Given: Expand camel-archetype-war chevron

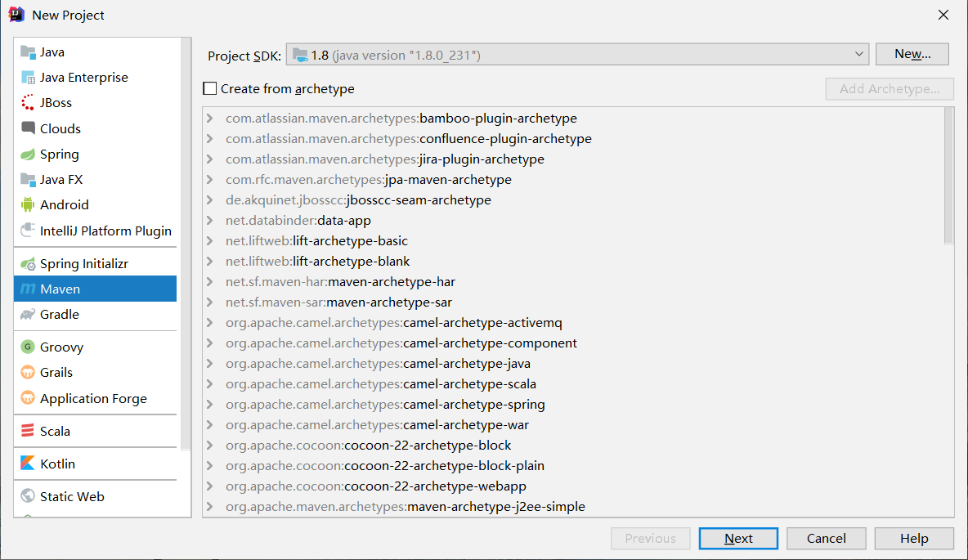Looking at the screenshot, I should click(x=210, y=424).
